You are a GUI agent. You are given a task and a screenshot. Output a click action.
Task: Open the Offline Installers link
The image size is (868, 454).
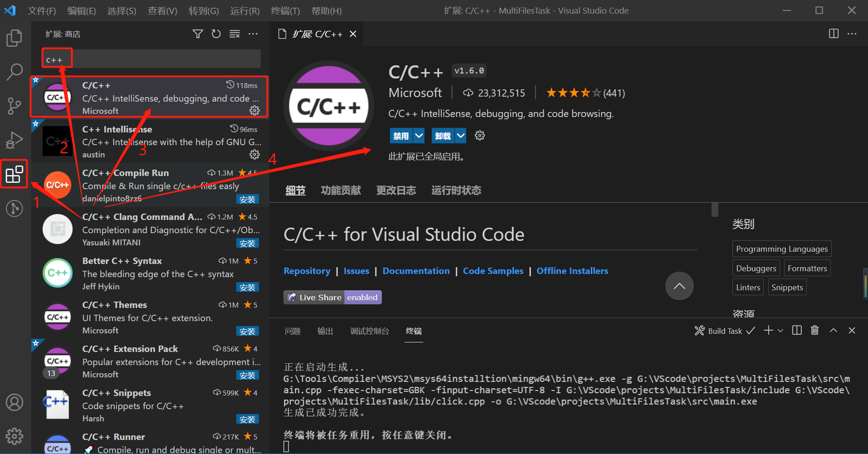pos(572,271)
